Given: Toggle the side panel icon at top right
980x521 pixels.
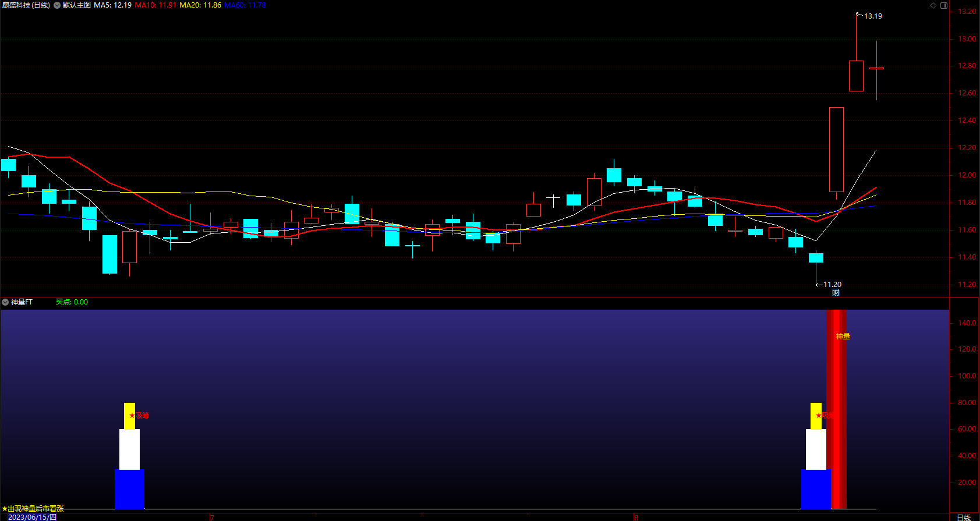Looking at the screenshot, I should [944, 5].
